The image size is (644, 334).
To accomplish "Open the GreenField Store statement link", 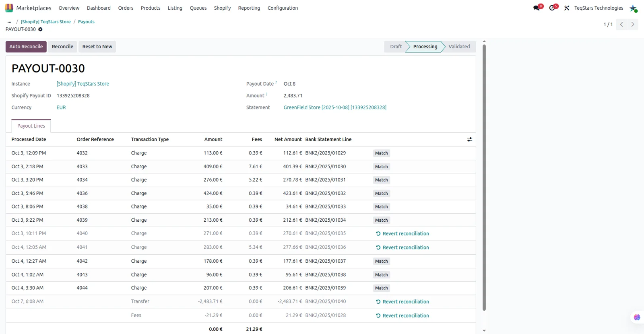I will click(335, 108).
